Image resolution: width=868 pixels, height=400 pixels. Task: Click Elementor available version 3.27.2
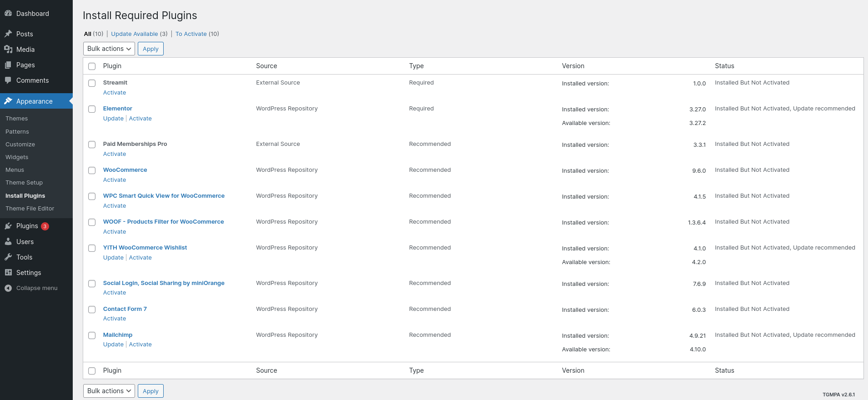click(697, 123)
